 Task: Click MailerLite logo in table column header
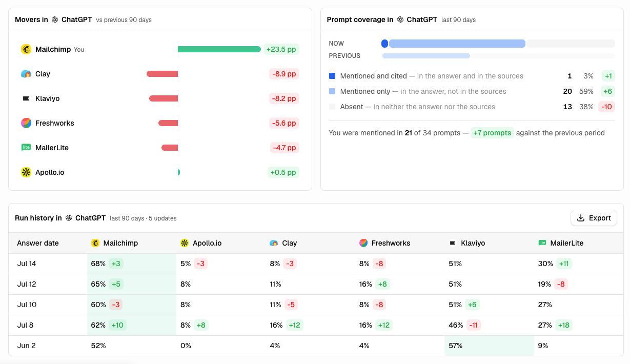coord(542,243)
